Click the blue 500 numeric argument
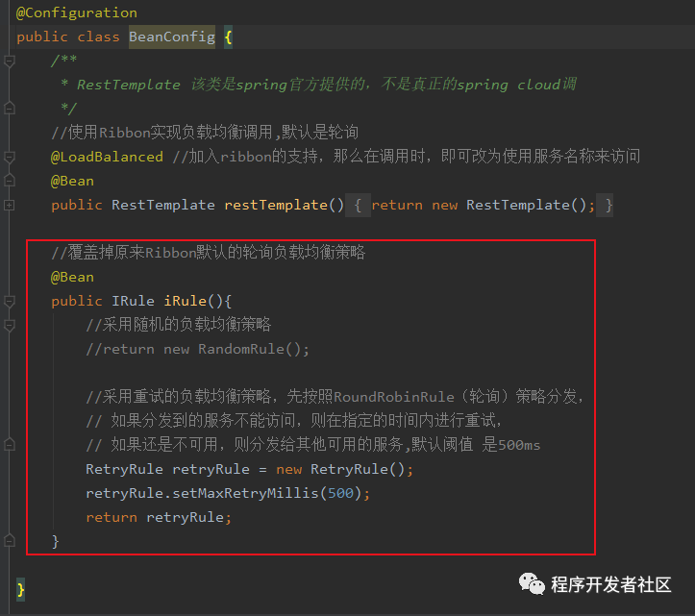Image resolution: width=695 pixels, height=616 pixels. (x=340, y=493)
